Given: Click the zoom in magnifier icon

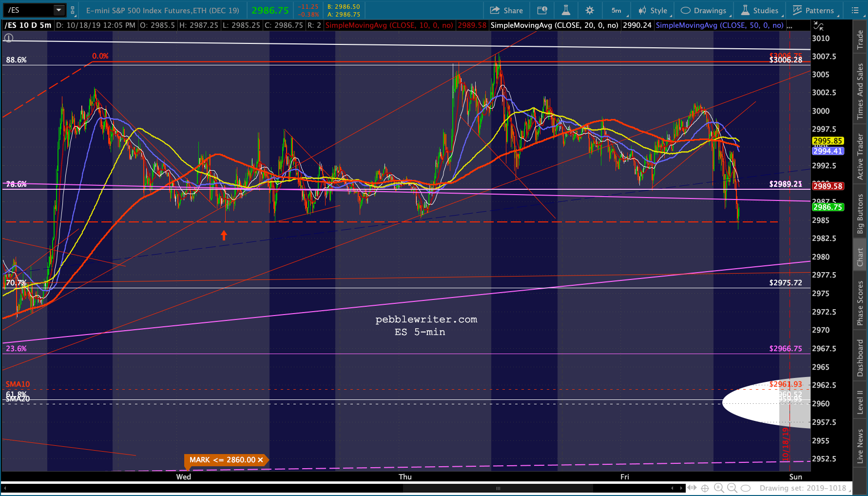Looking at the screenshot, I should coord(718,488).
